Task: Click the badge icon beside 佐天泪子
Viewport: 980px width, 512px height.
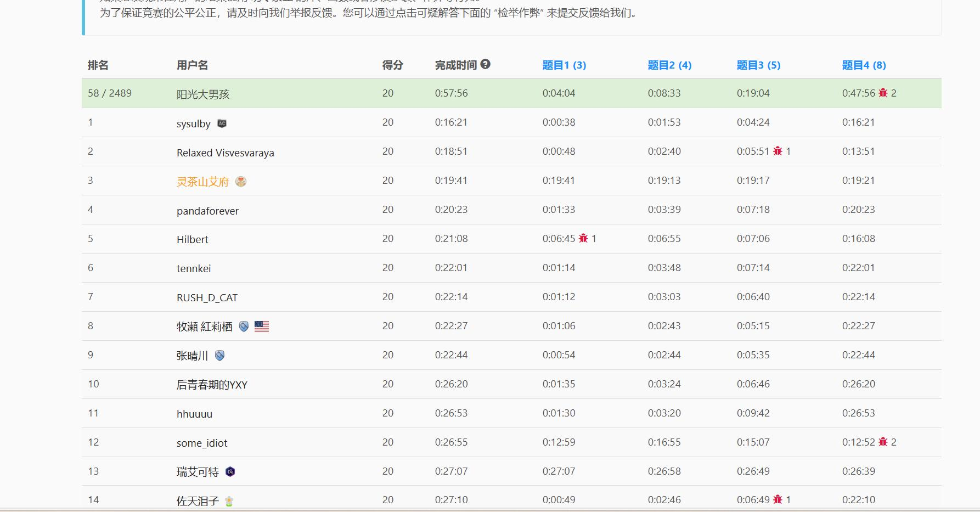Action: 229,500
